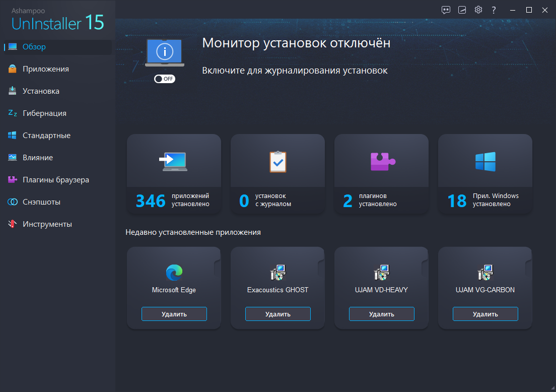Open the 346 приложений установлено tile
The height and width of the screenshot is (392, 556).
pos(174,174)
